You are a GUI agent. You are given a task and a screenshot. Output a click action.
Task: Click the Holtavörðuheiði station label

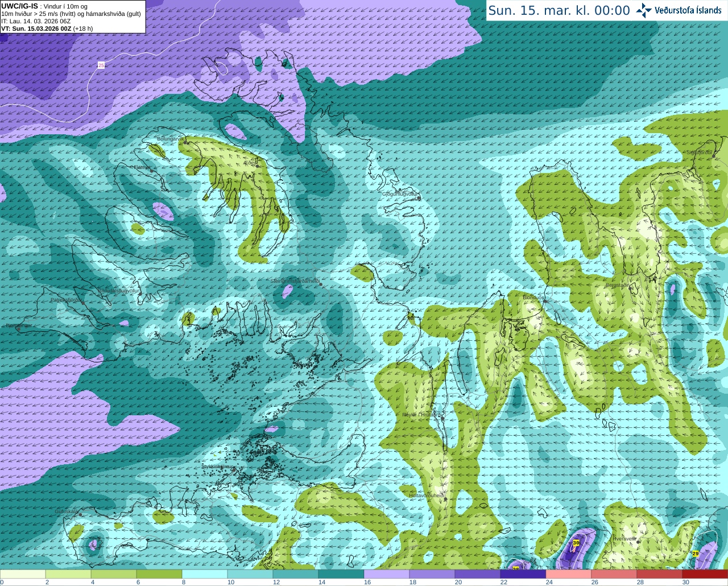coord(427,496)
